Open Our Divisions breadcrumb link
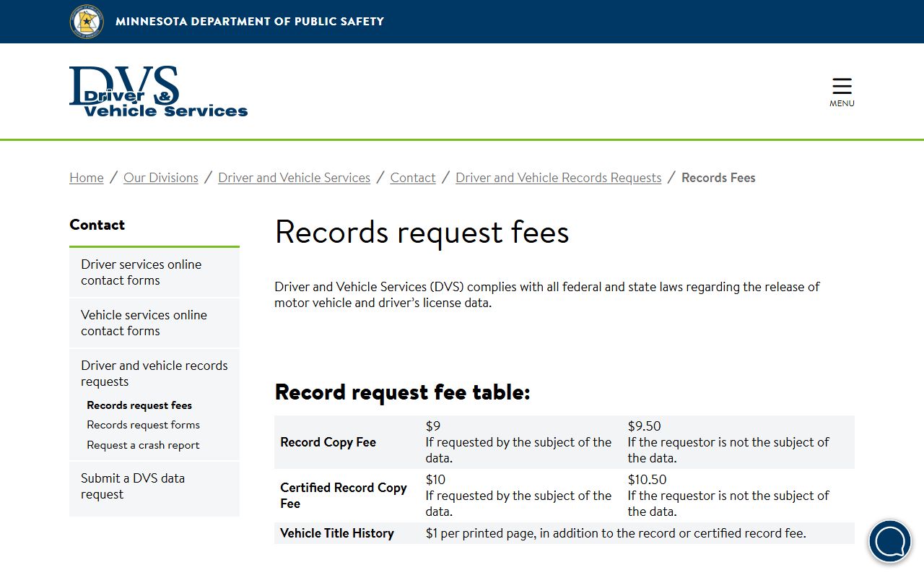924x578 pixels. point(161,178)
